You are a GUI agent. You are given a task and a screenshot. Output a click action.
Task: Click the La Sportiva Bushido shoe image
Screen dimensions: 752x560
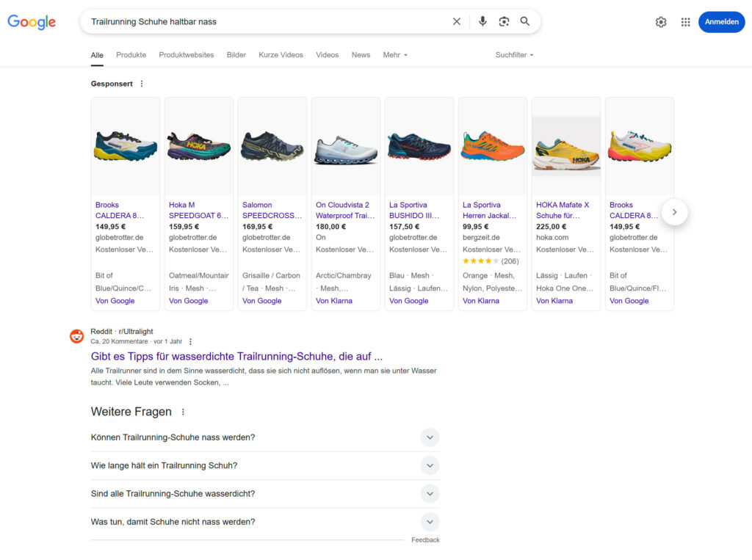(419, 146)
